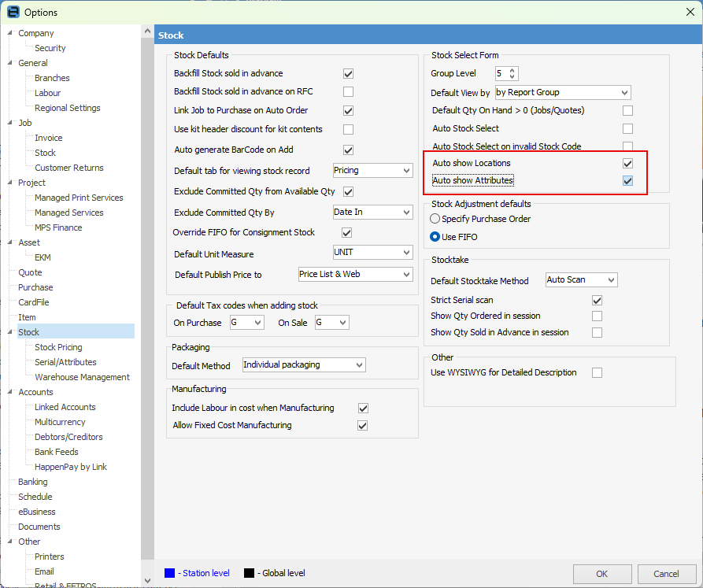Viewport: 703px width, 588px height.
Task: Click the tree panel scroll down arrow
Action: click(x=147, y=580)
